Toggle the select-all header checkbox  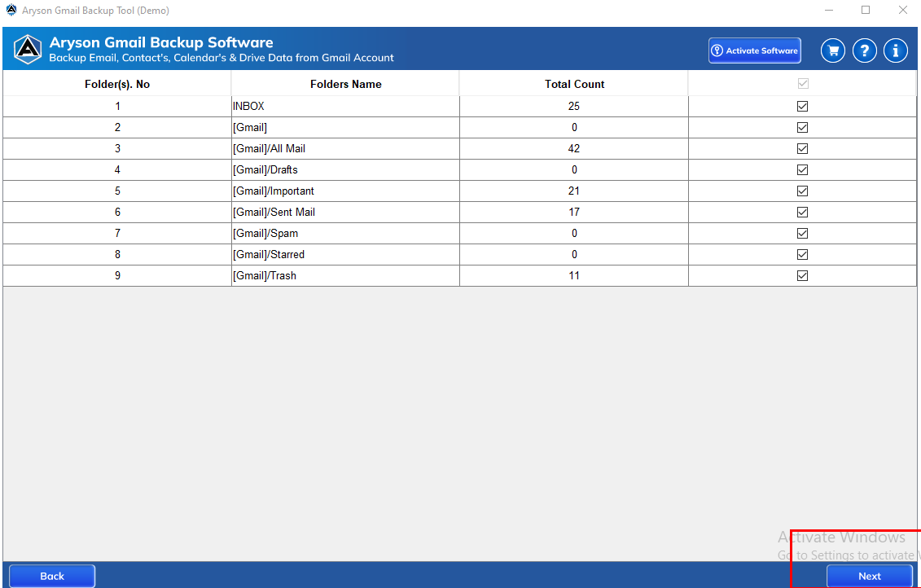coord(803,84)
